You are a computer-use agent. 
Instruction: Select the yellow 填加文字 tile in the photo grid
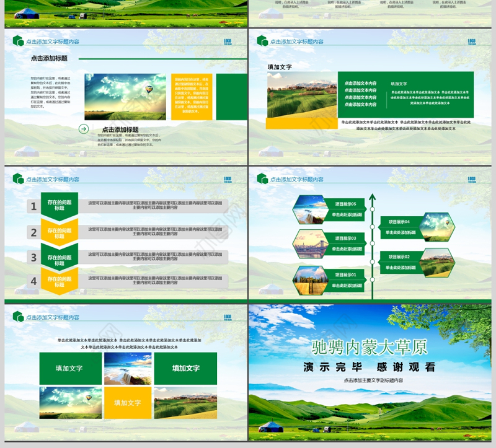[127, 403]
